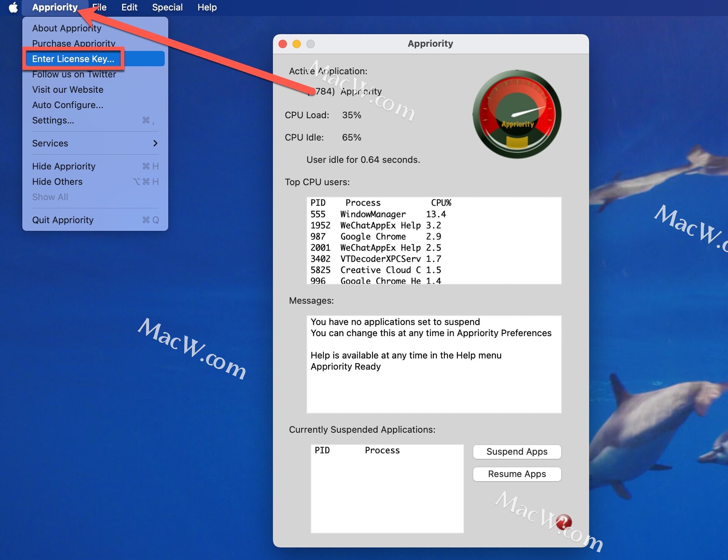The image size is (728, 560).
Task: Select the WeChatAppEx Help row with PID 1952
Action: [x=434, y=225]
